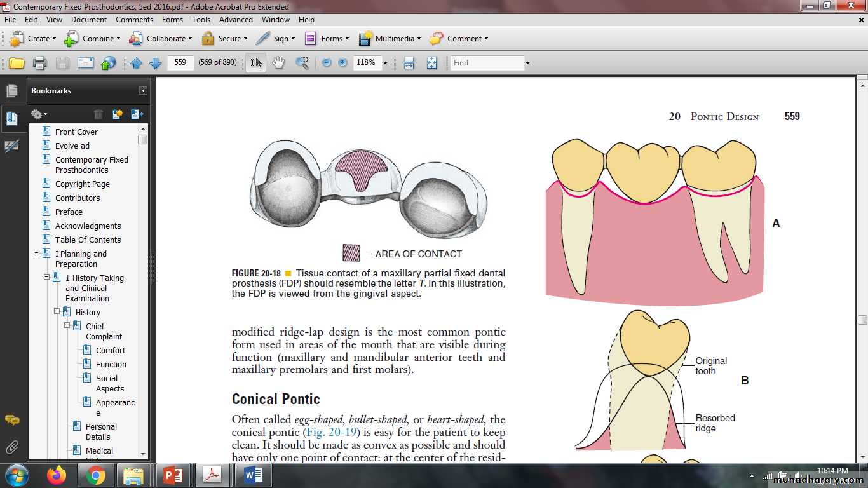The width and height of the screenshot is (868, 488).
Task: Activate the Marquee Zoom tool
Action: 302,63
